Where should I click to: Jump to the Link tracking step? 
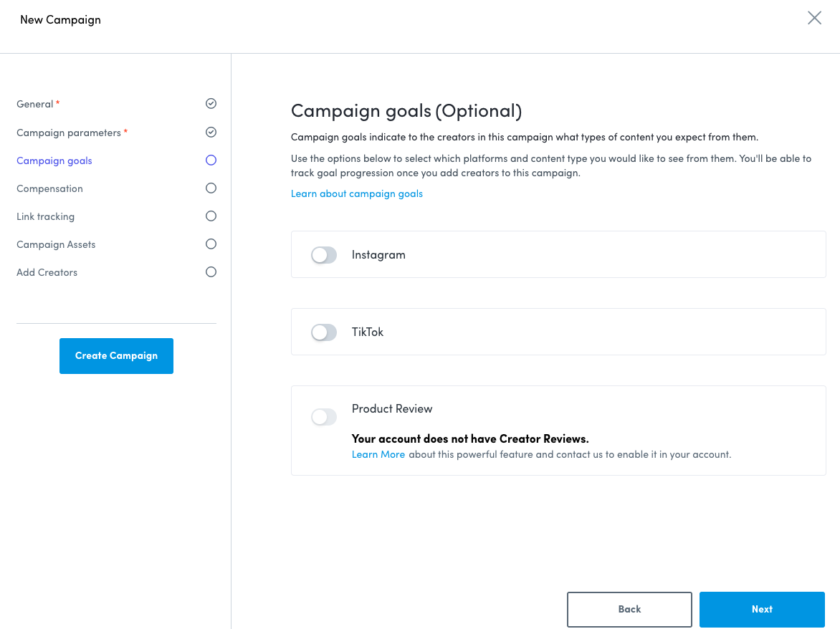[45, 216]
